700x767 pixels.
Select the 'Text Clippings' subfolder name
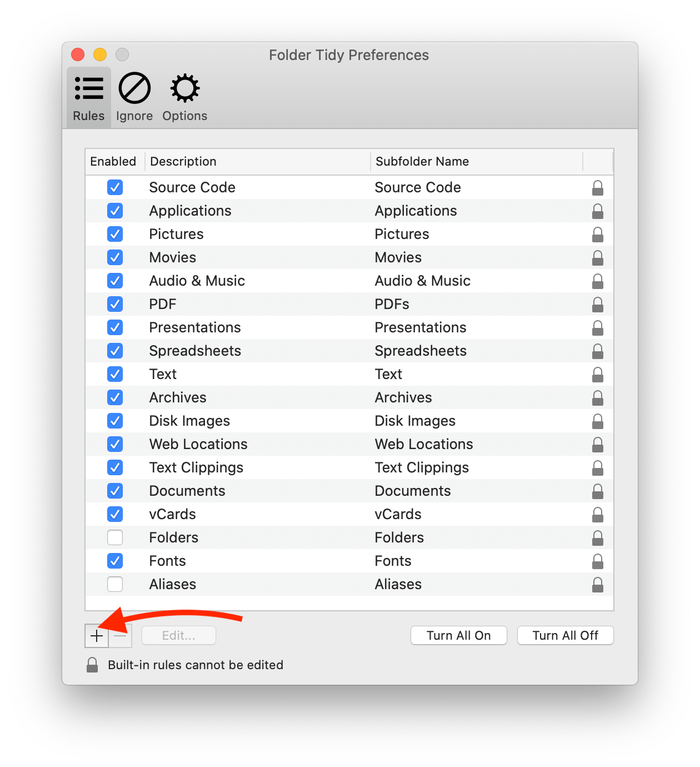pos(422,468)
